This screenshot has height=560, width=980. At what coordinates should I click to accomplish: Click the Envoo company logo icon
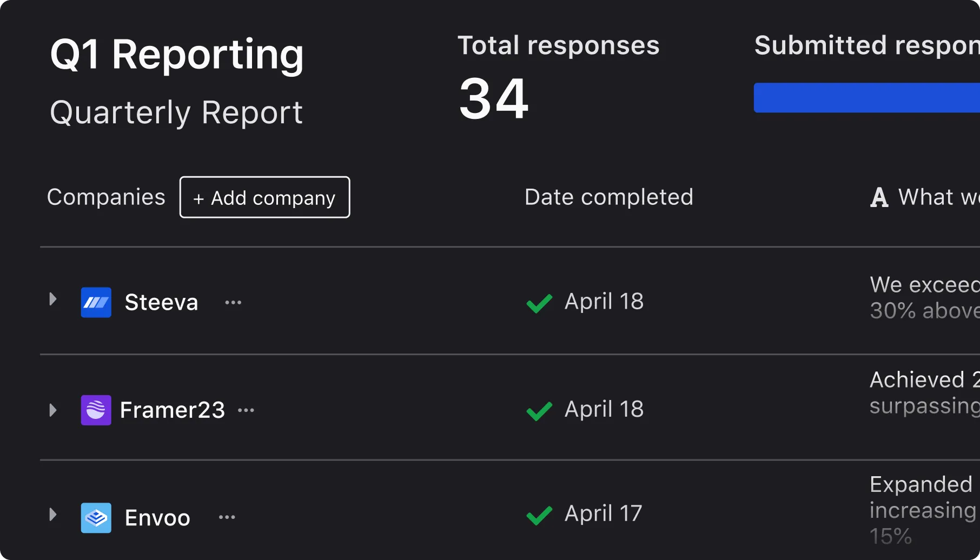coord(96,517)
